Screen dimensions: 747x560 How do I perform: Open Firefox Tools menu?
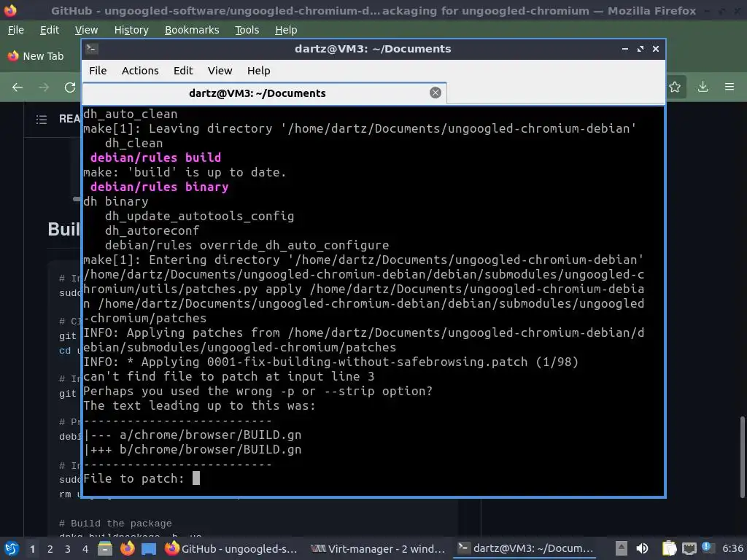(247, 30)
